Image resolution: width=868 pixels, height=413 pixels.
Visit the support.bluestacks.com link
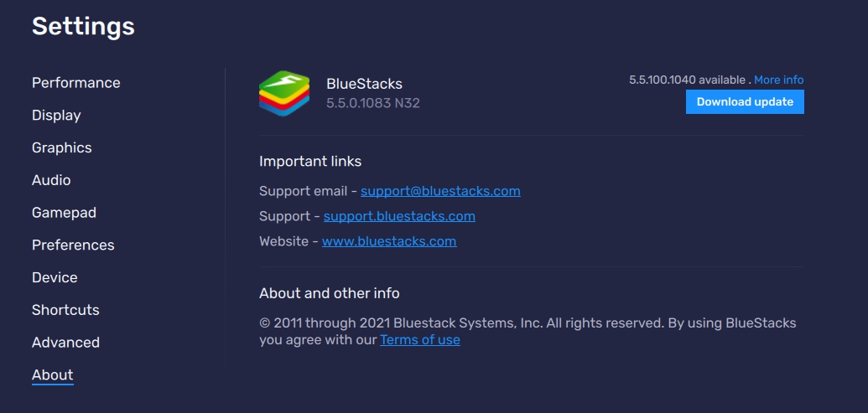click(399, 216)
